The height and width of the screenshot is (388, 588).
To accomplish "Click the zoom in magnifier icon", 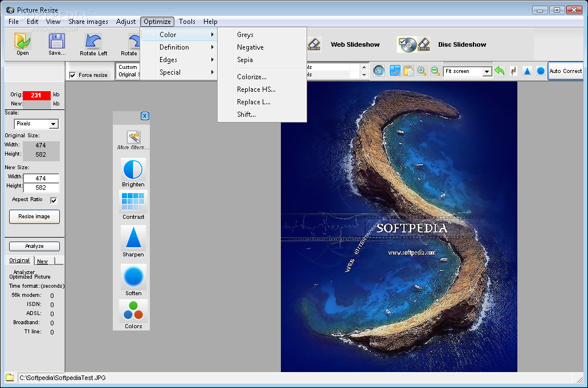I will pyautogui.click(x=422, y=71).
